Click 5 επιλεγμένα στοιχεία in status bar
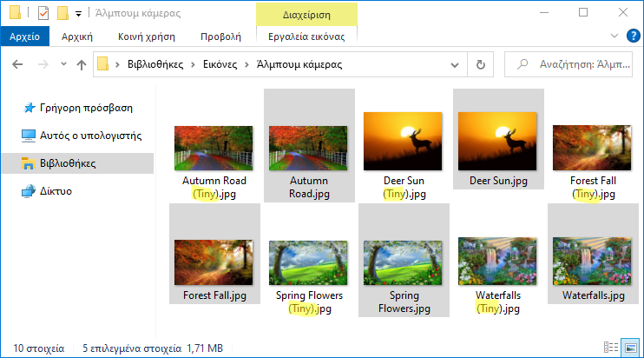 (131, 348)
